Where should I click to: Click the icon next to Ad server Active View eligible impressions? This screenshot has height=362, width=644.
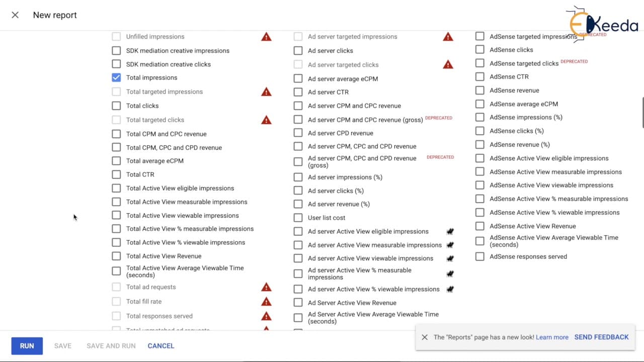point(450,231)
